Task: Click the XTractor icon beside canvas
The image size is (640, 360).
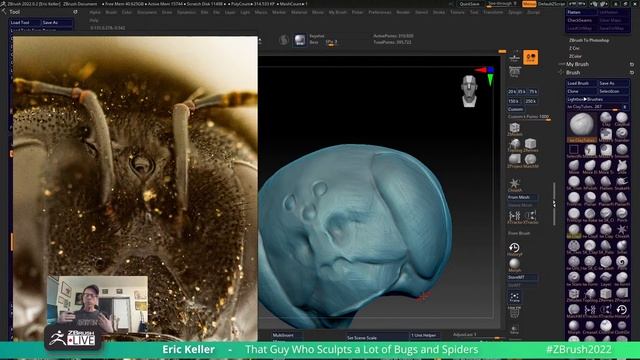Action: point(515,216)
